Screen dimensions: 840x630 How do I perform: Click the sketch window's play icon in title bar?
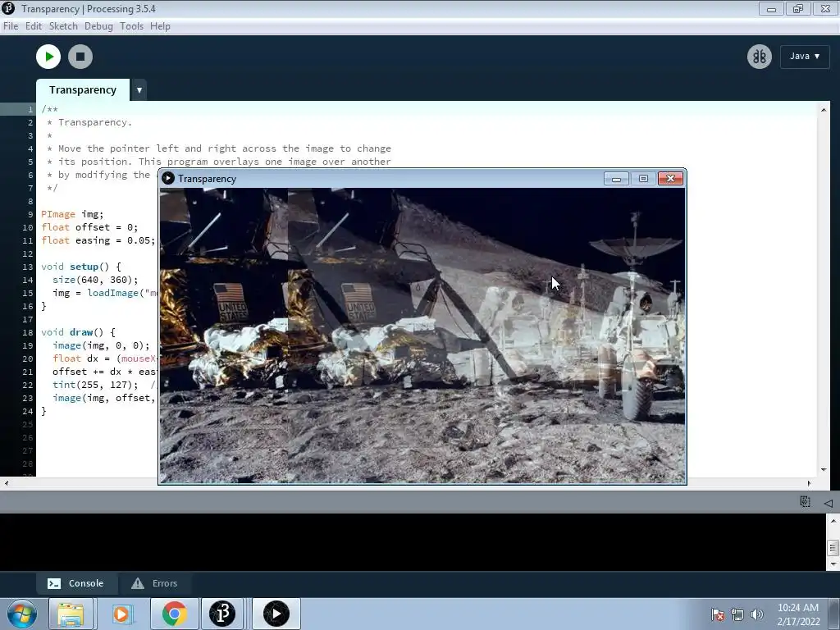coord(167,178)
